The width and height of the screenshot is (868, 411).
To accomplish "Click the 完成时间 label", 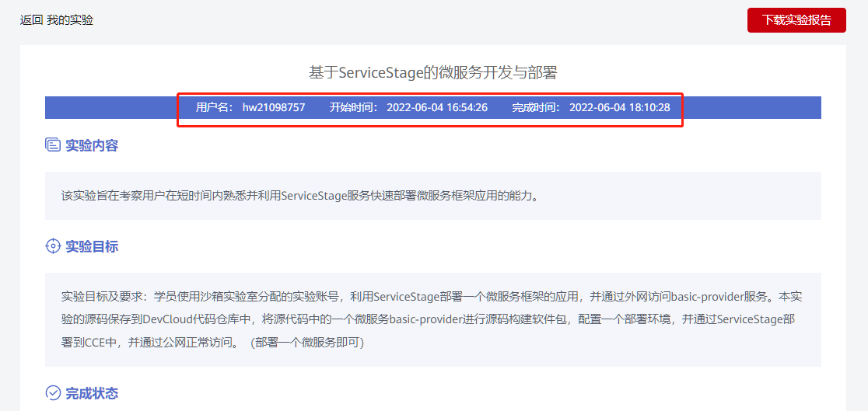I will 537,107.
